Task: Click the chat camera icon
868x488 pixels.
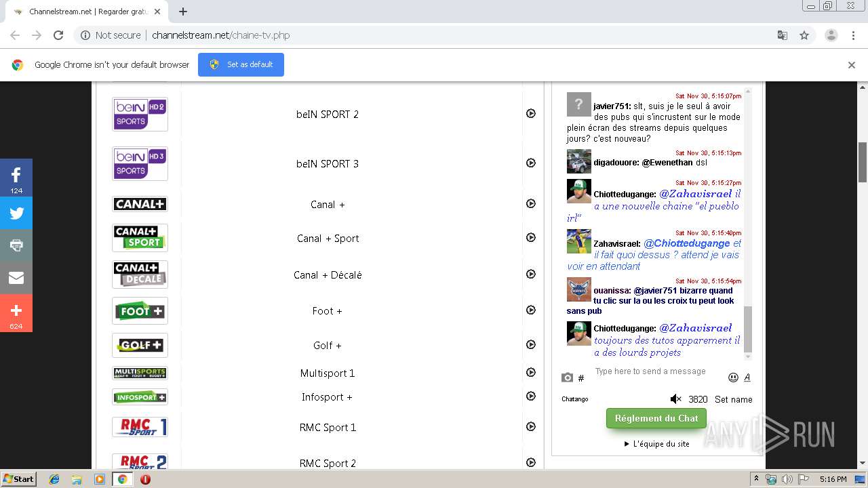Action: pyautogui.click(x=568, y=378)
